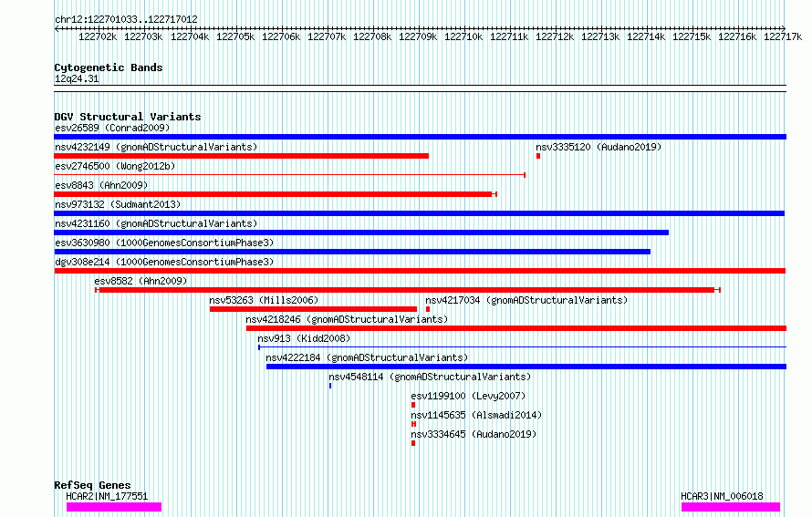
Task: Open nsv4217034 gnomAD variant label
Action: click(x=526, y=300)
